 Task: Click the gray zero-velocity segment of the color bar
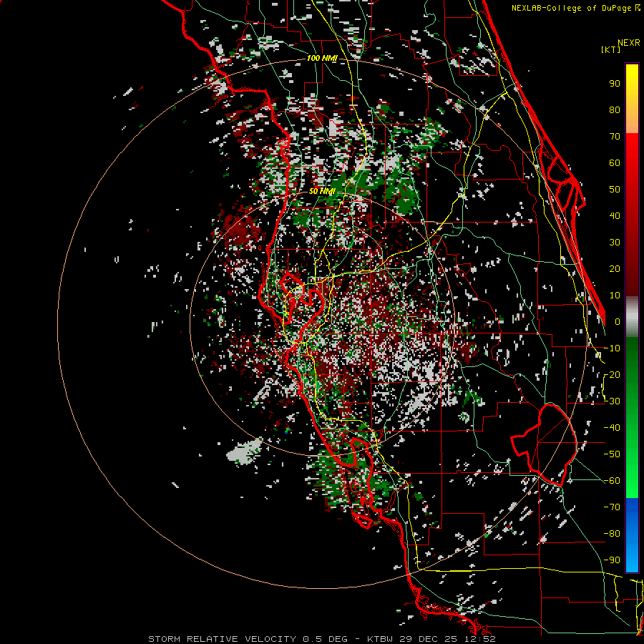click(x=632, y=316)
